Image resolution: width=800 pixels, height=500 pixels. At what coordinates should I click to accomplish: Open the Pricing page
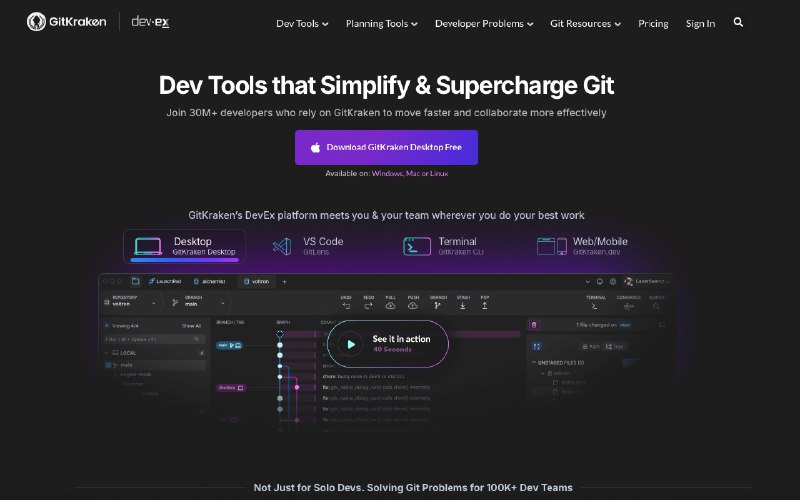tap(653, 23)
